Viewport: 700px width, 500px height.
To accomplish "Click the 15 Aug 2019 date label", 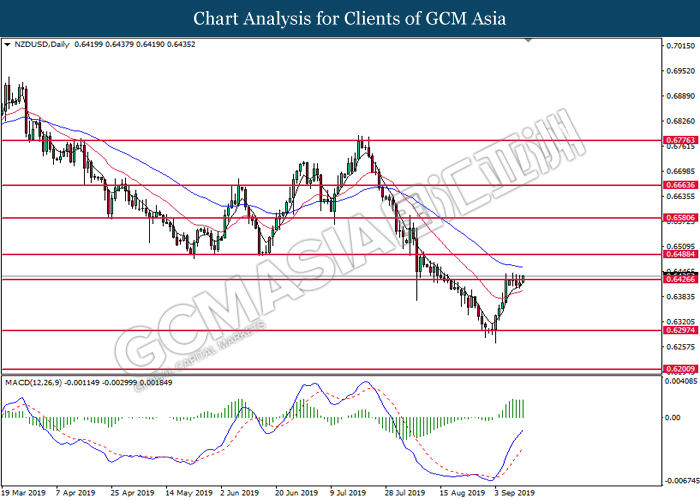I will click(462, 493).
